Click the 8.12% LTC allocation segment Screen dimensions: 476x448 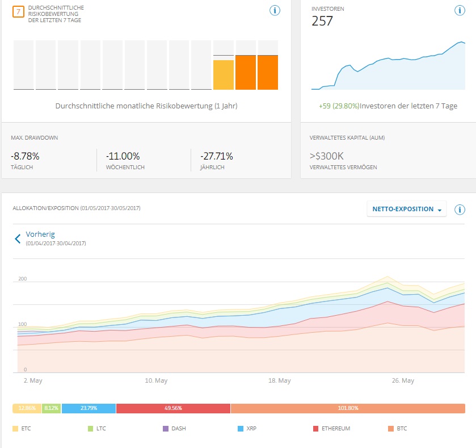coord(51,408)
